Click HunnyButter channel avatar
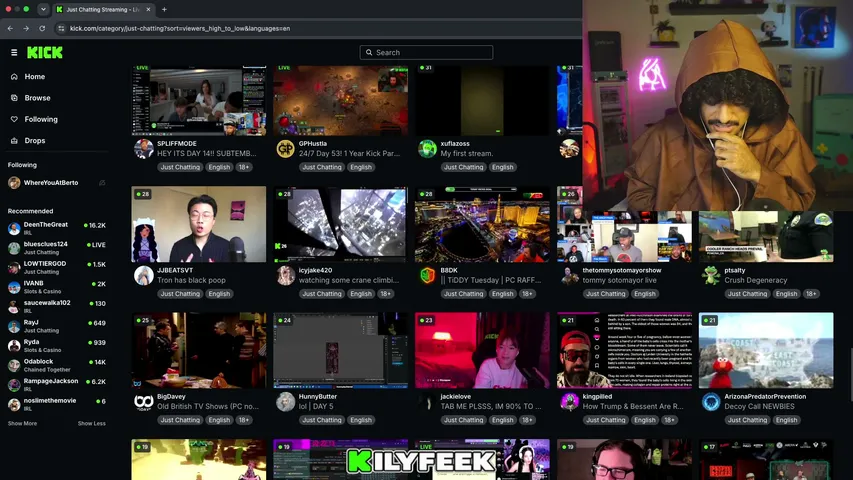The image size is (853, 480). tap(285, 402)
